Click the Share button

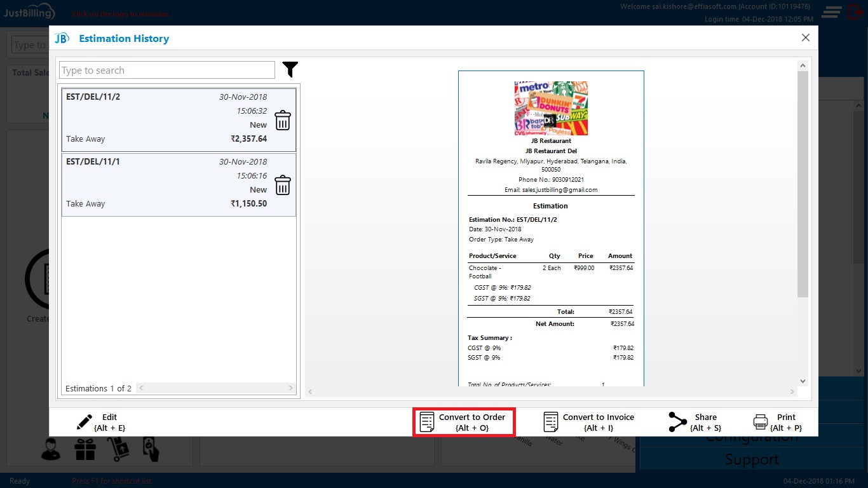[x=695, y=422]
